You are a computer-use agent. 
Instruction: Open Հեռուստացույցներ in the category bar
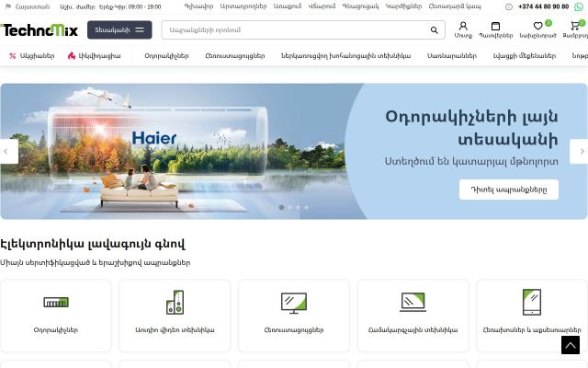pos(235,56)
